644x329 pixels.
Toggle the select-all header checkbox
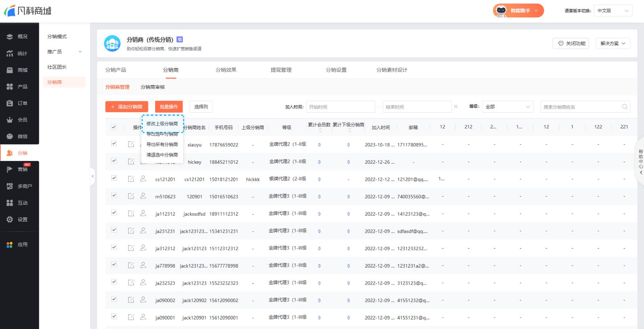[x=114, y=127]
